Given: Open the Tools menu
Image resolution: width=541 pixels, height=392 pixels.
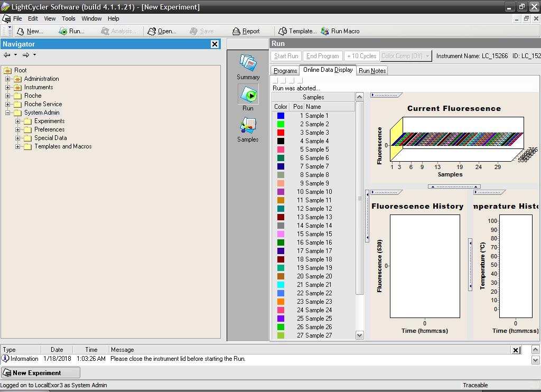Looking at the screenshot, I should [68, 18].
